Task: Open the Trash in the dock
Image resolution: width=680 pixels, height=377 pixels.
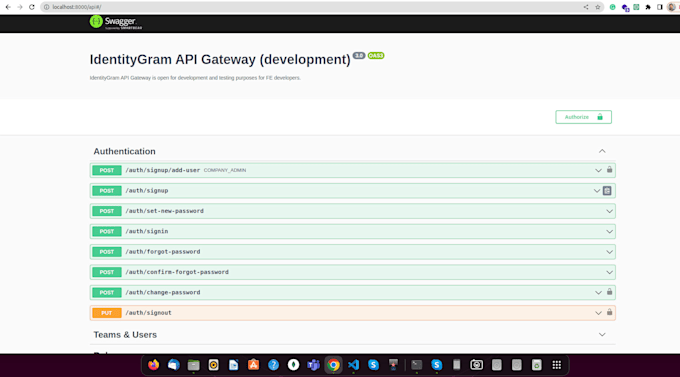Action: (536, 365)
